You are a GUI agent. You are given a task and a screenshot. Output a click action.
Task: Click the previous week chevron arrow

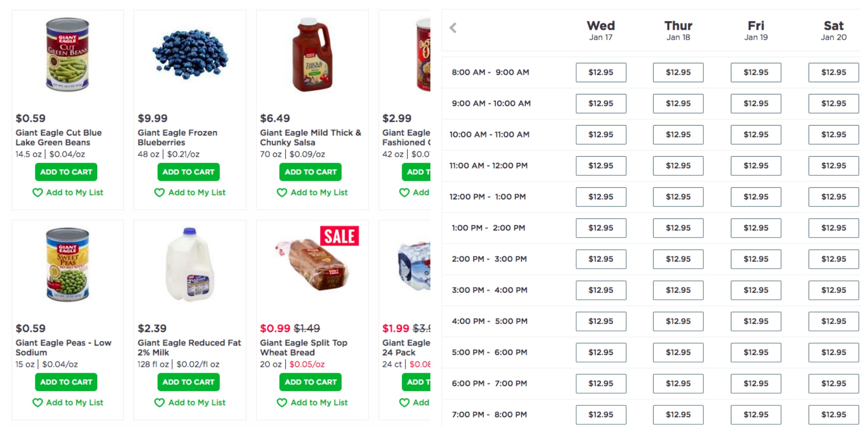tap(453, 28)
